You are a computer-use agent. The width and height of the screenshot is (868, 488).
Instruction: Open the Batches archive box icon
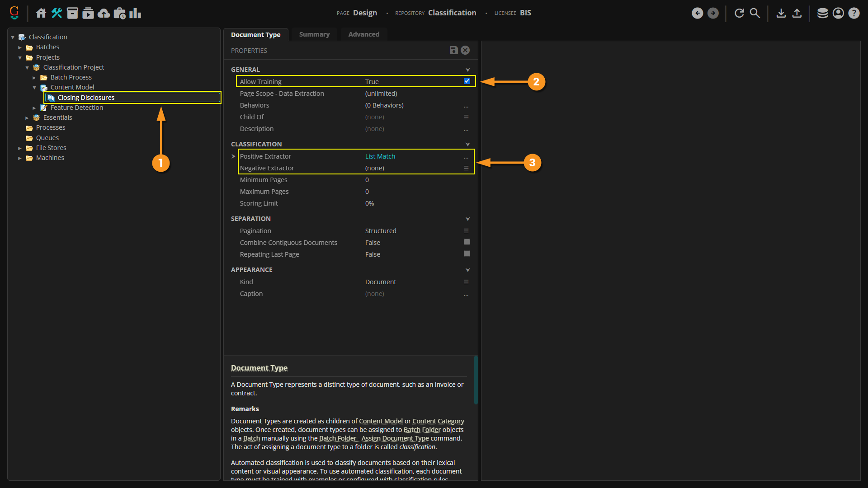coord(72,13)
